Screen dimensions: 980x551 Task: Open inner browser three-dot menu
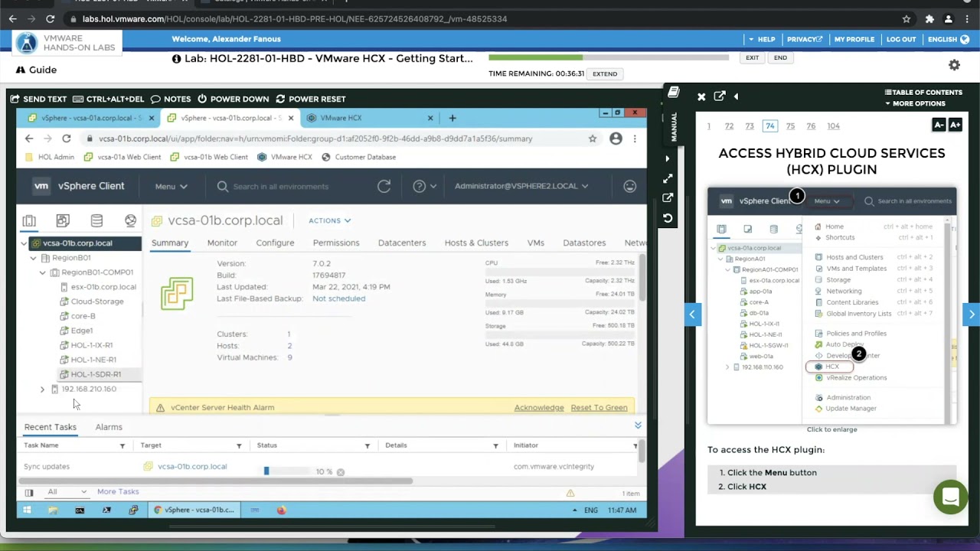635,139
